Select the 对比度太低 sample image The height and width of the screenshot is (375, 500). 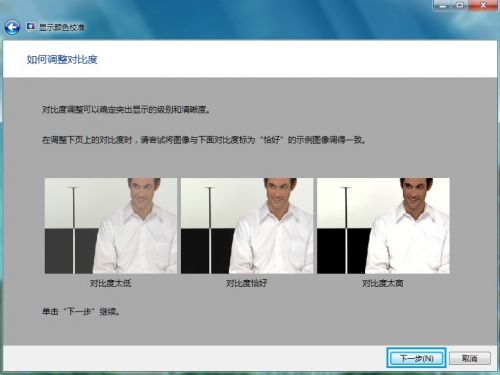pyautogui.click(x=111, y=226)
